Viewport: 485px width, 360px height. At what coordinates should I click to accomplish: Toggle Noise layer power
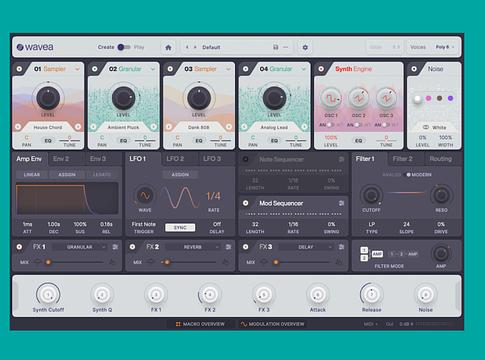point(414,69)
